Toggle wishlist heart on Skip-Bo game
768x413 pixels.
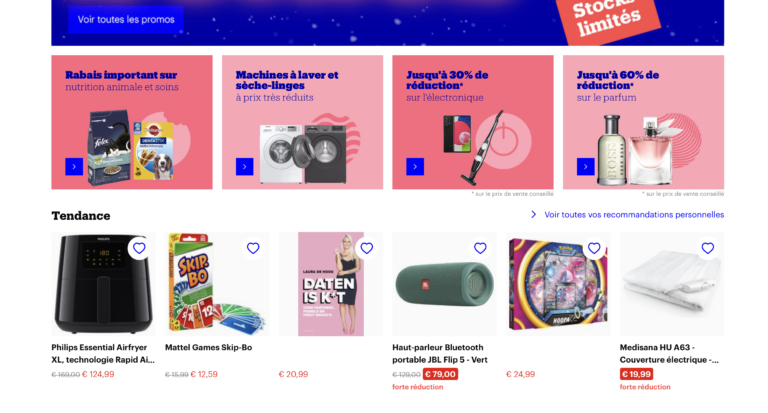click(253, 248)
